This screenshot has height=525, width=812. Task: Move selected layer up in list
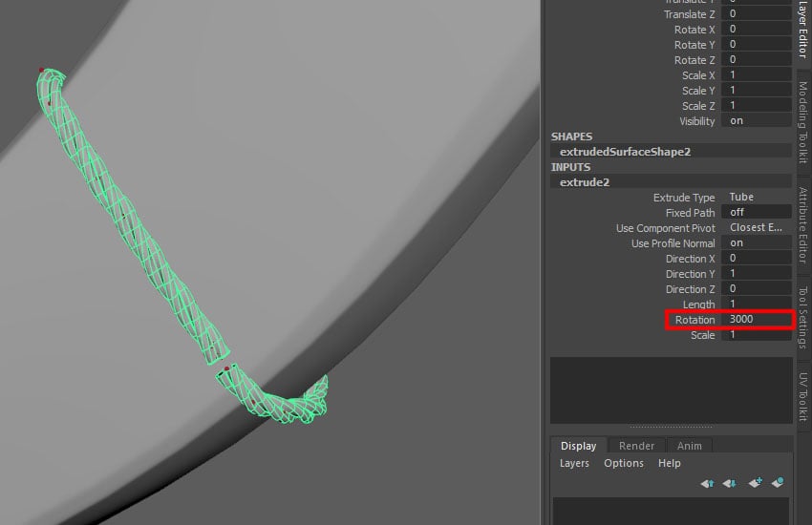point(707,484)
